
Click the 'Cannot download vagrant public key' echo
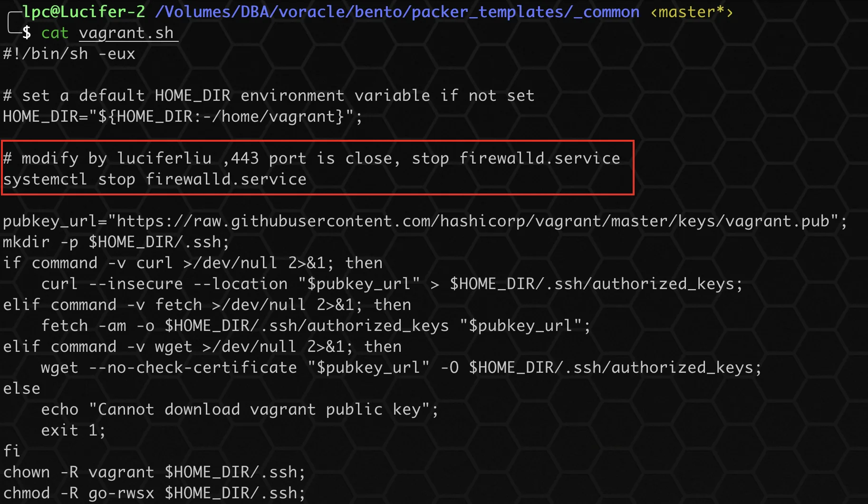(240, 409)
